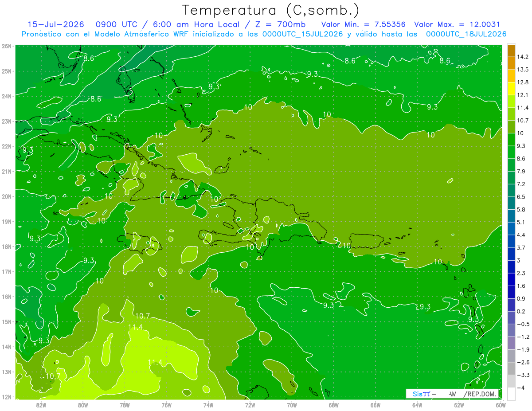Click the '24N' latitude axis label
The width and height of the screenshot is (532, 411).
[x=7, y=96]
